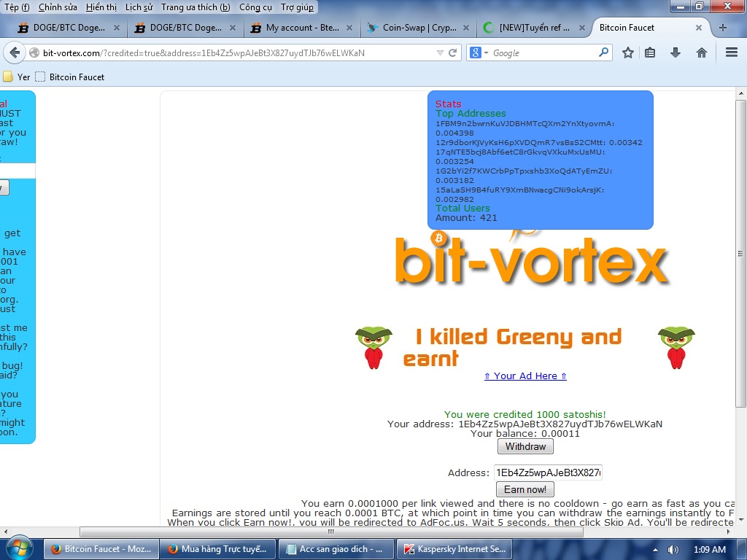The width and height of the screenshot is (747, 560).
Task: Open the Firefox hamburger menu
Action: [732, 52]
